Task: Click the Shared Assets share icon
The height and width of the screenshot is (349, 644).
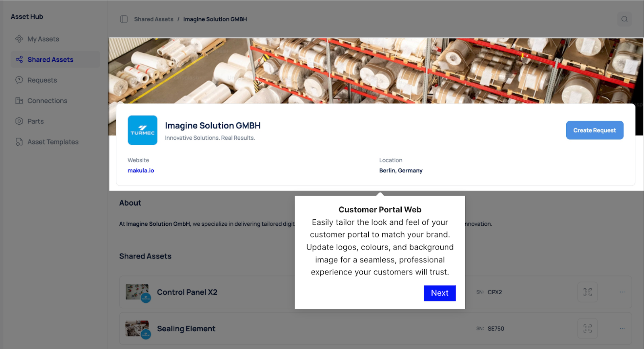Action: 19,60
